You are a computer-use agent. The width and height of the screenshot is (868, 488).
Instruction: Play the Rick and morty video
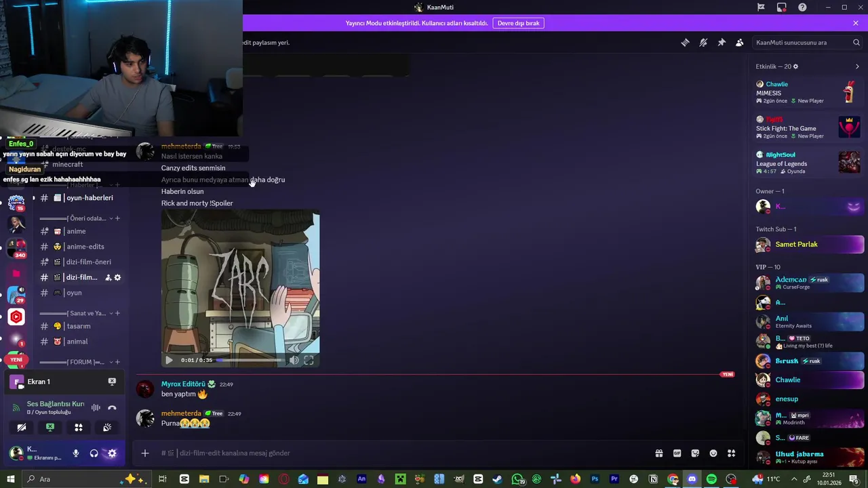[x=169, y=360]
